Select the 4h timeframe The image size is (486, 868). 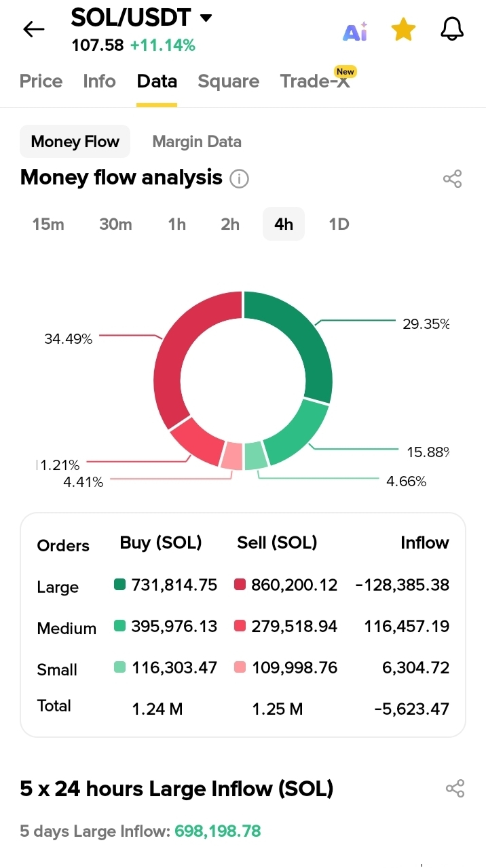point(284,224)
